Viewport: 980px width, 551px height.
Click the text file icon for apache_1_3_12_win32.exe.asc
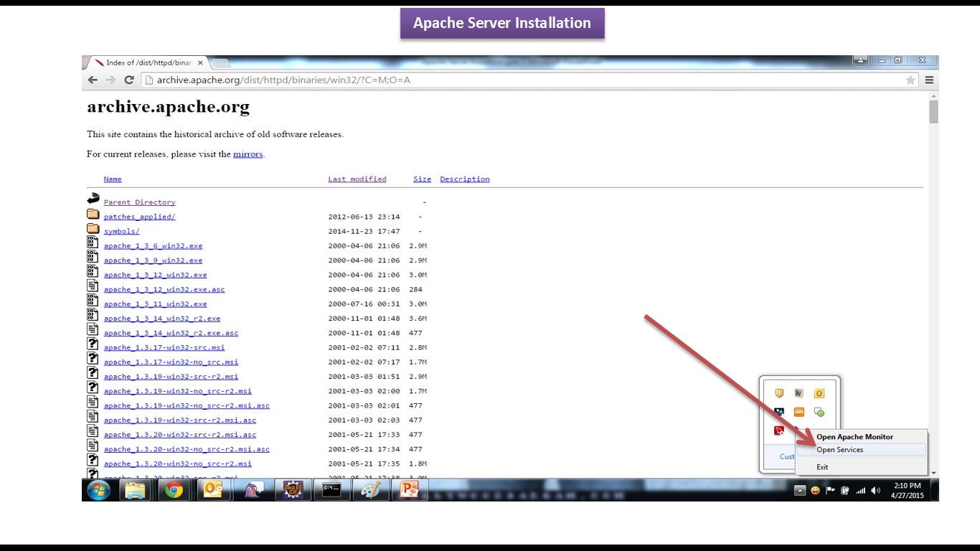click(x=93, y=286)
